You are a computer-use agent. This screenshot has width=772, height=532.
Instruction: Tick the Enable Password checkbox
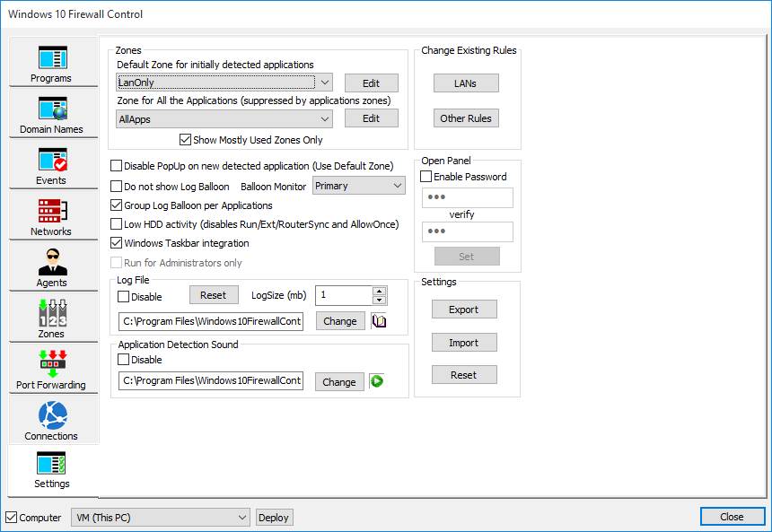click(425, 177)
